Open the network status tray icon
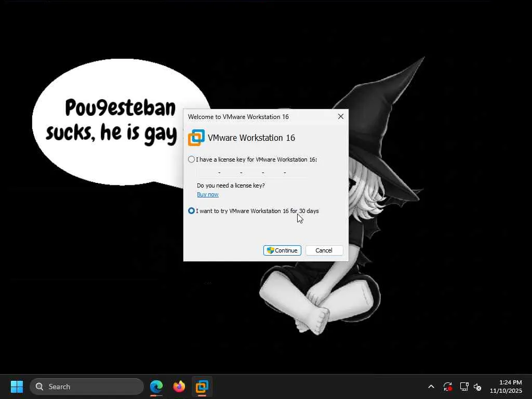Viewport: 532px width, 399px height. (x=464, y=387)
